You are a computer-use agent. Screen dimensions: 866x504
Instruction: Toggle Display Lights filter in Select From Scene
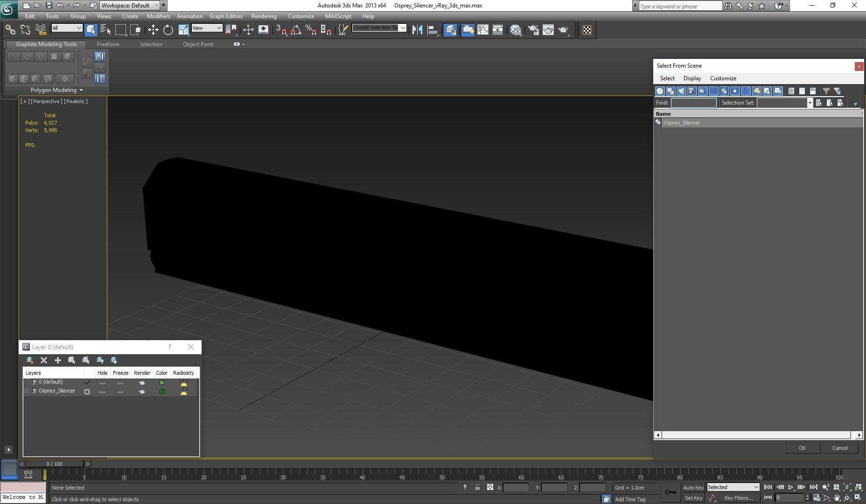(681, 91)
